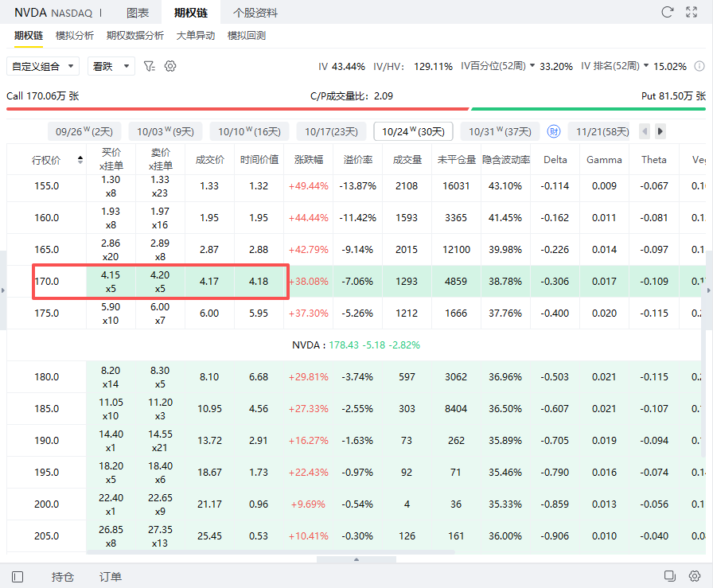Open IV百分位(52周) dropdown arrow
Viewport: 713px width, 588px height.
pos(532,65)
